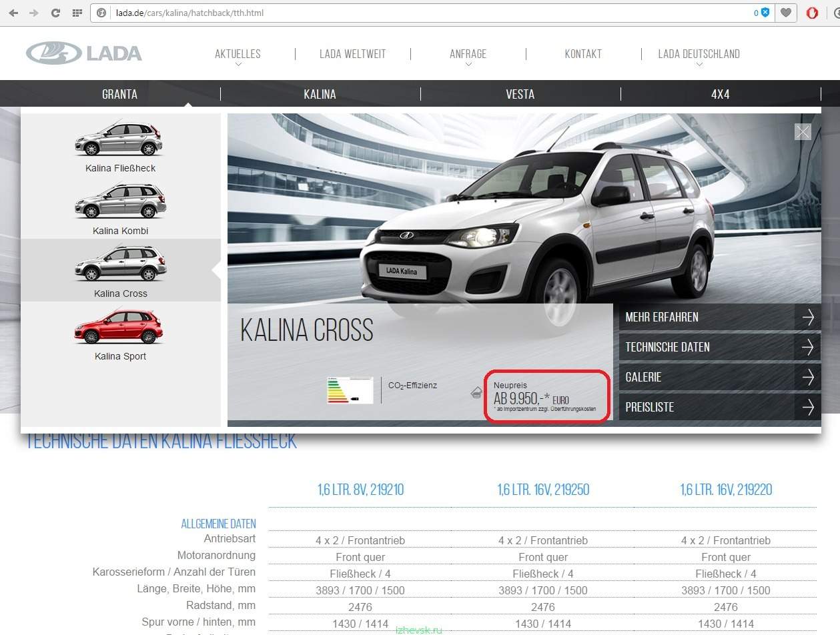The height and width of the screenshot is (635, 840).
Task: Select the Kalina Kombi thumbnail
Action: (120, 200)
